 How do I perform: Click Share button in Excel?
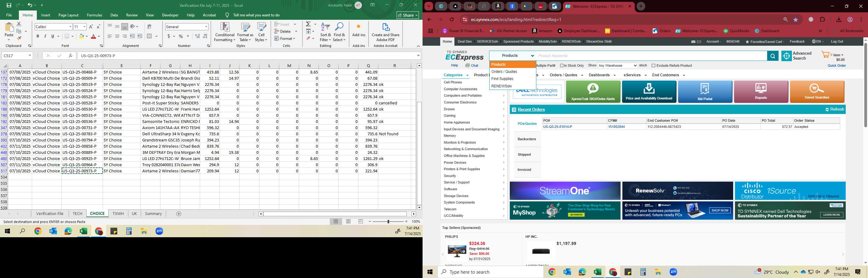[408, 15]
